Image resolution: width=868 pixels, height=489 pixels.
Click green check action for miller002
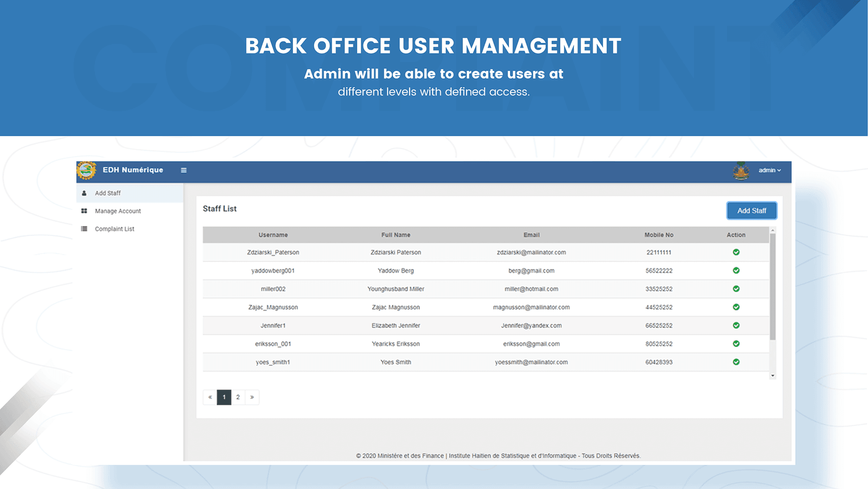(x=736, y=289)
